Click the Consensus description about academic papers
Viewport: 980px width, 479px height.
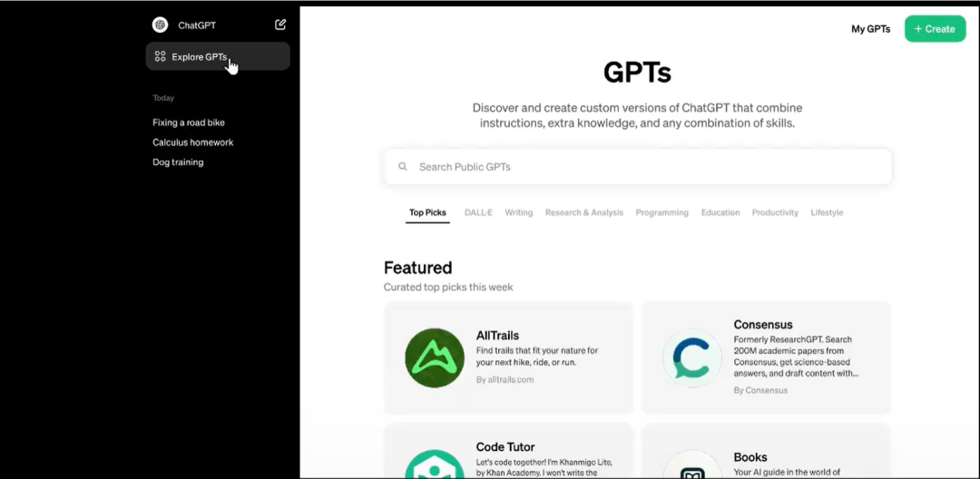tap(796, 357)
